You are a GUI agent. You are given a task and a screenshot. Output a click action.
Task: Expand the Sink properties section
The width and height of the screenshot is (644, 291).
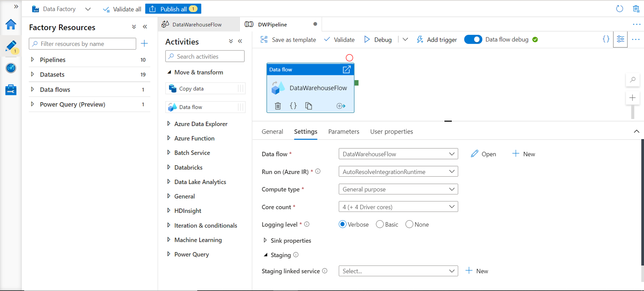click(265, 240)
